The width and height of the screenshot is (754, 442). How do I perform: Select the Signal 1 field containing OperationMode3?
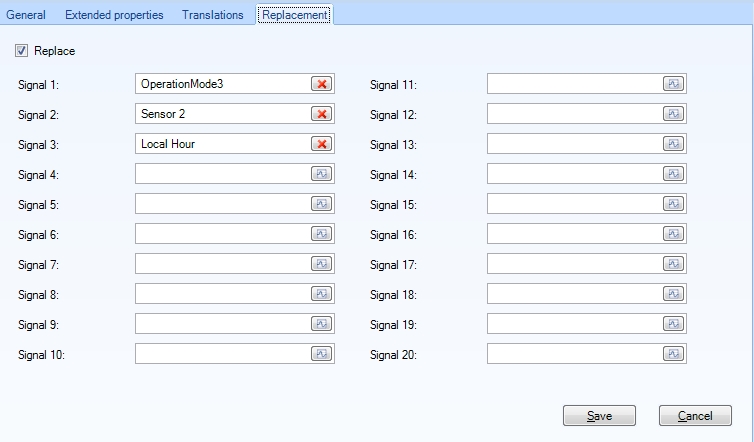pyautogui.click(x=222, y=84)
